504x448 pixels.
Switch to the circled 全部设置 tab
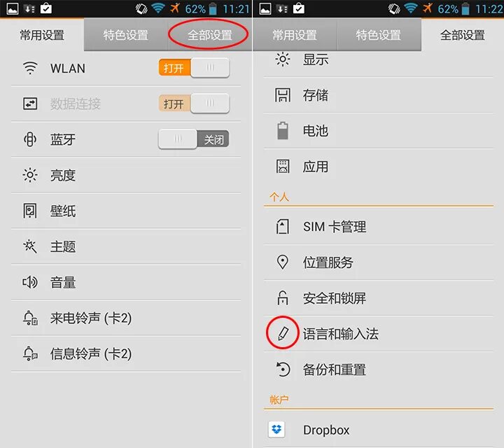209,35
